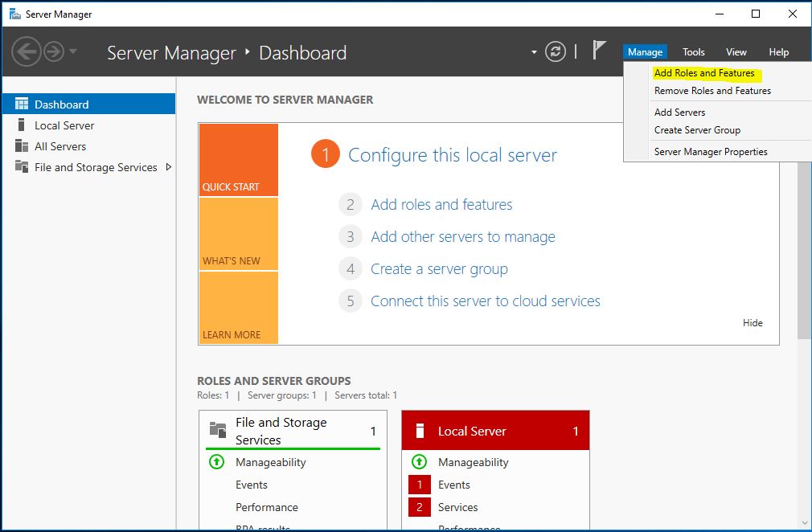
Task: Expand dropdown arrow left of refresh icon
Action: pyautogui.click(x=534, y=52)
